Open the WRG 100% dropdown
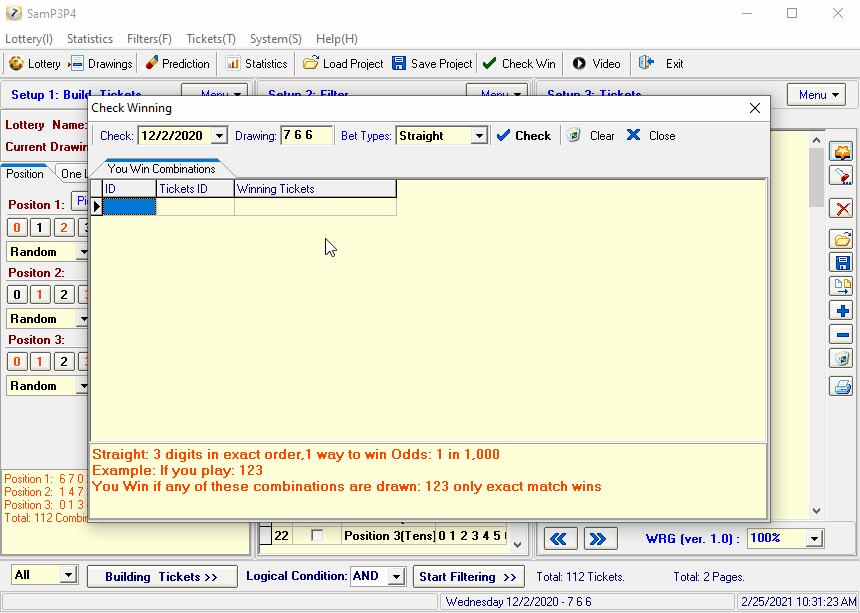This screenshot has width=860, height=613. click(x=815, y=538)
